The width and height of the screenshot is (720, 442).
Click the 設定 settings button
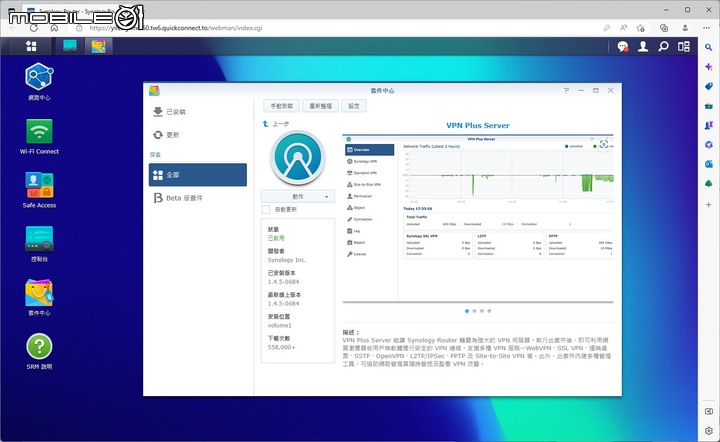354,106
